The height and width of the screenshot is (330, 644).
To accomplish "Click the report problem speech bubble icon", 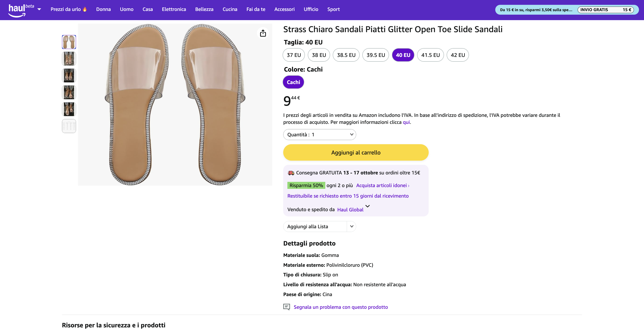I will click(x=287, y=307).
